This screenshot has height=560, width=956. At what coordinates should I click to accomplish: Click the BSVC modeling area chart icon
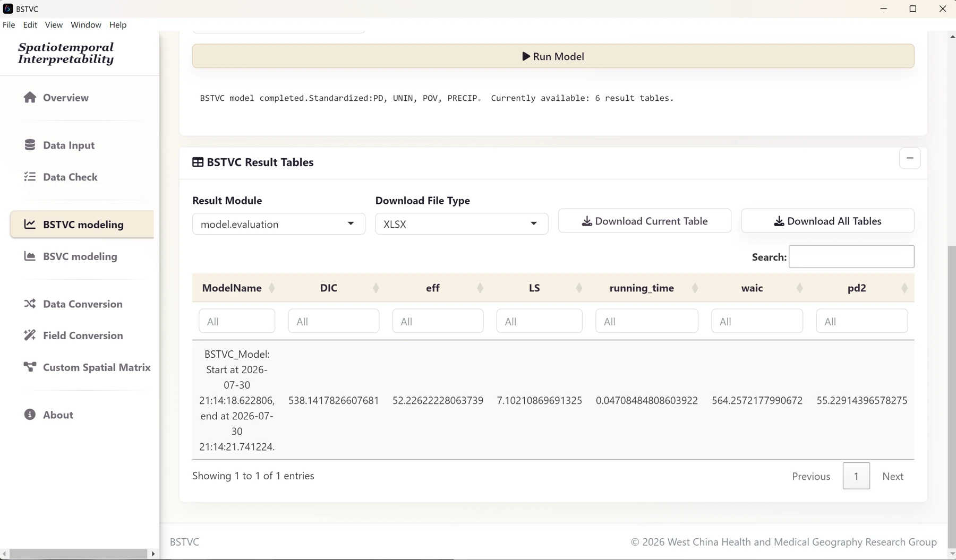30,256
